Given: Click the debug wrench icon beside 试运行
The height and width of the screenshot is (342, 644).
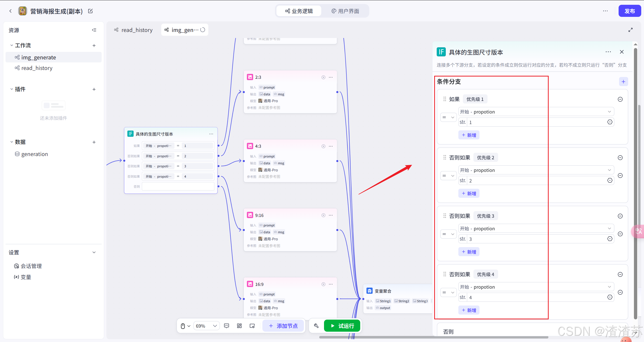Looking at the screenshot, I should click(x=316, y=326).
